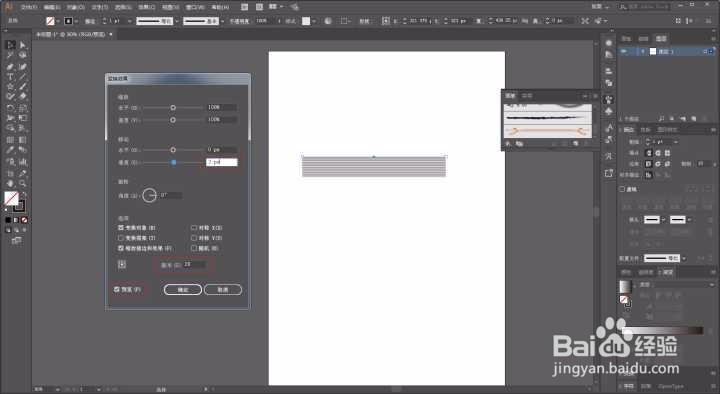Select the Pen tool

tap(10, 67)
